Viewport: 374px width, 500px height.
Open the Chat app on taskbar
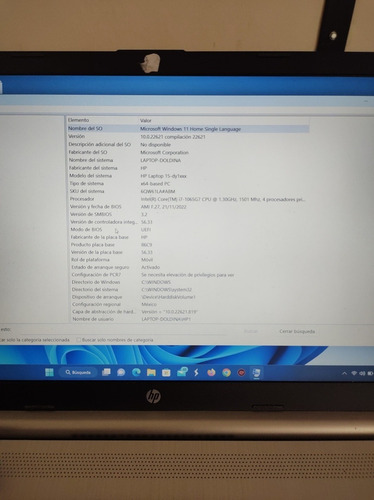[121, 372]
